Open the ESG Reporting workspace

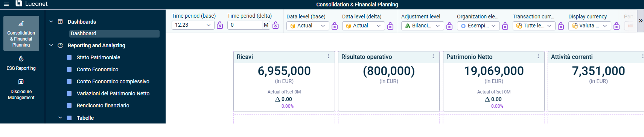[x=21, y=63]
